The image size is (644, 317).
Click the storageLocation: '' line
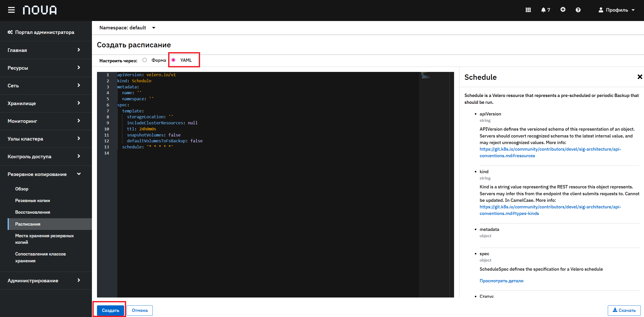[x=150, y=117]
